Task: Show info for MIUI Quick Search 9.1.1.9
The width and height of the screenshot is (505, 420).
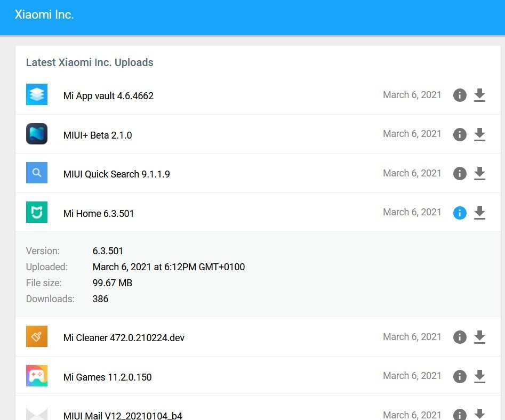Action: click(x=460, y=173)
